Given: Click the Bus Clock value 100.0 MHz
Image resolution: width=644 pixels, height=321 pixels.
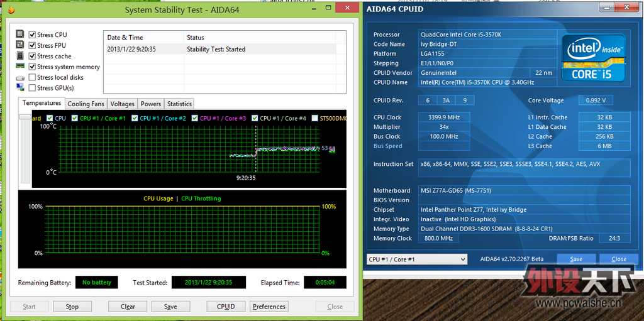Looking at the screenshot, I should click(445, 136).
